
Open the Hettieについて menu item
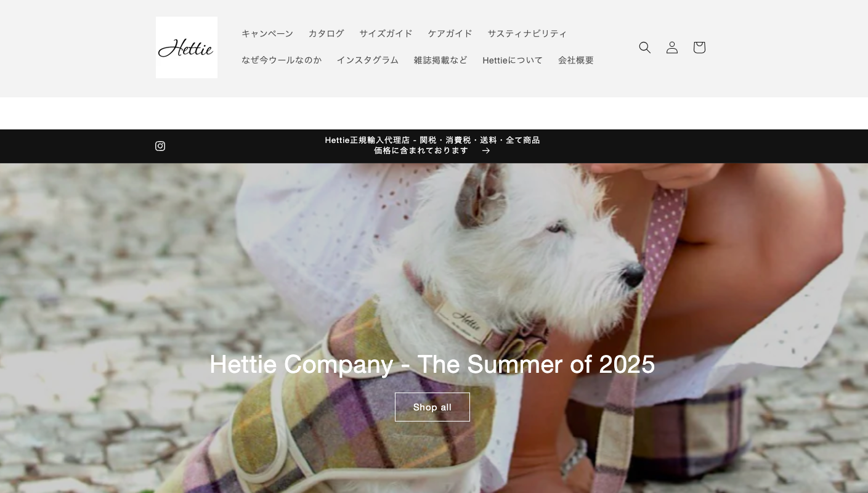click(x=513, y=60)
